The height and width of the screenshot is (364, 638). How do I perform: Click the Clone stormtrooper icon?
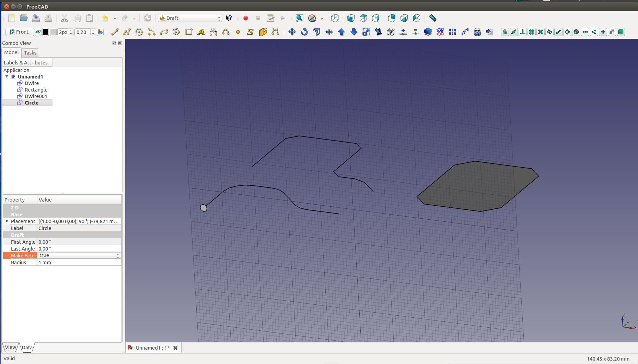[x=477, y=32]
